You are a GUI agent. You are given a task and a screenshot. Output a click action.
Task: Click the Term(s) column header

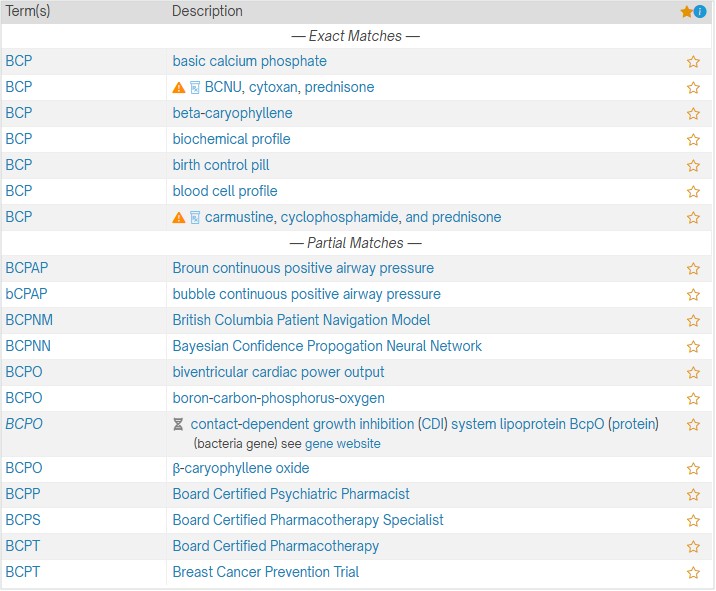(x=27, y=11)
